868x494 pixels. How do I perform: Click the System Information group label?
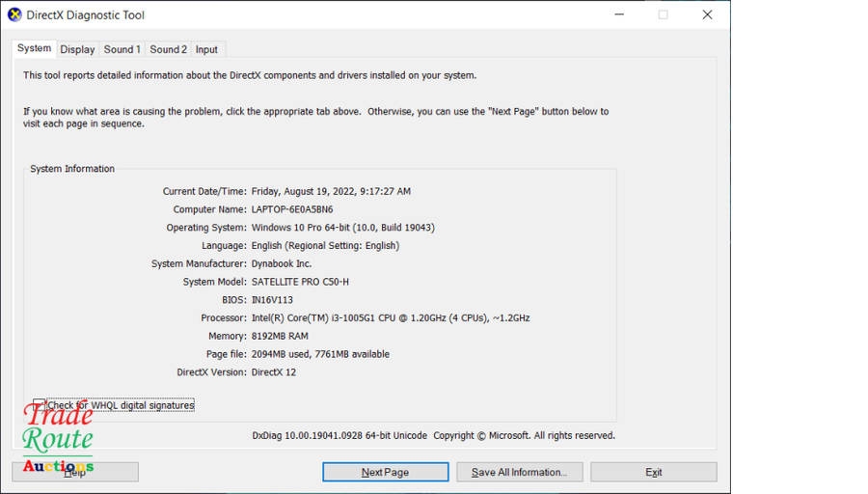click(x=72, y=169)
